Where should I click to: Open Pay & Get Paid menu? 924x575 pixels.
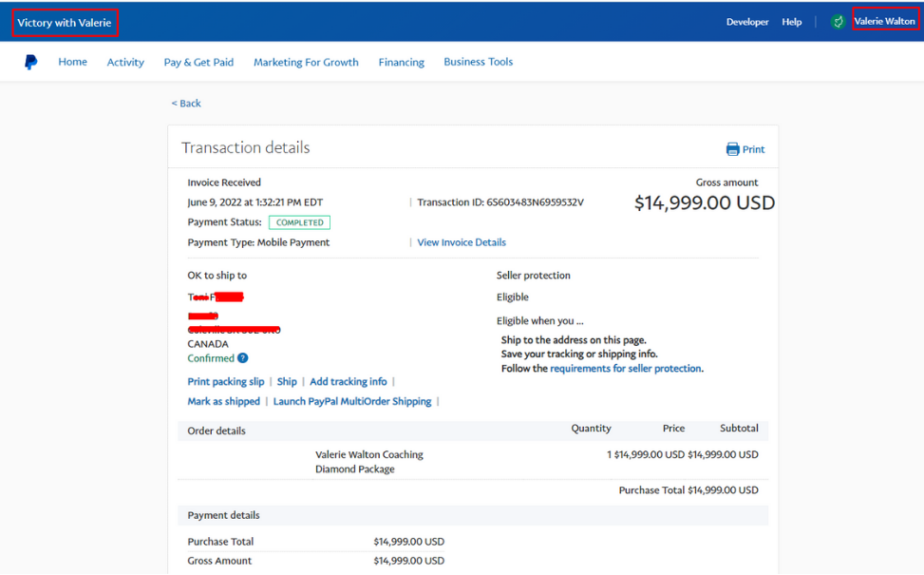click(198, 62)
